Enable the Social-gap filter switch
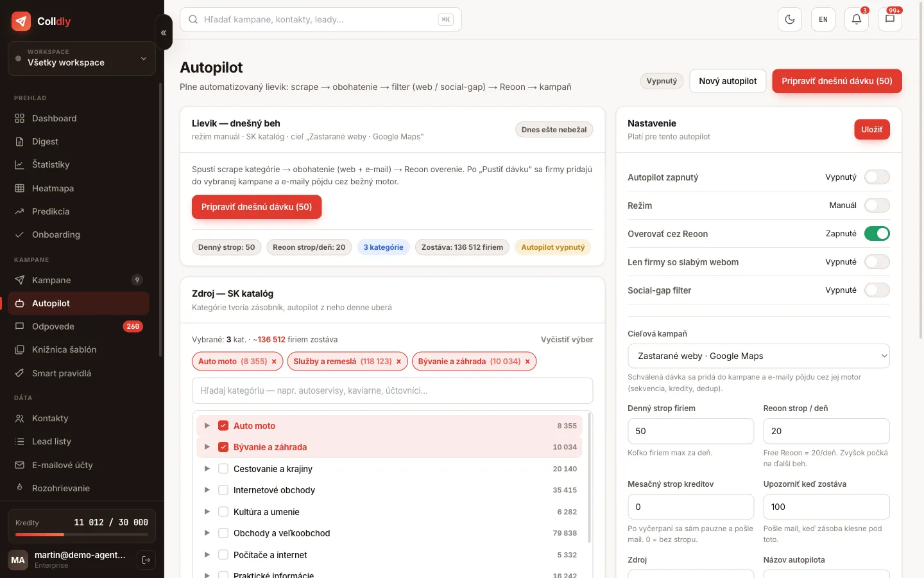This screenshot has width=924, height=578. pyautogui.click(x=877, y=290)
